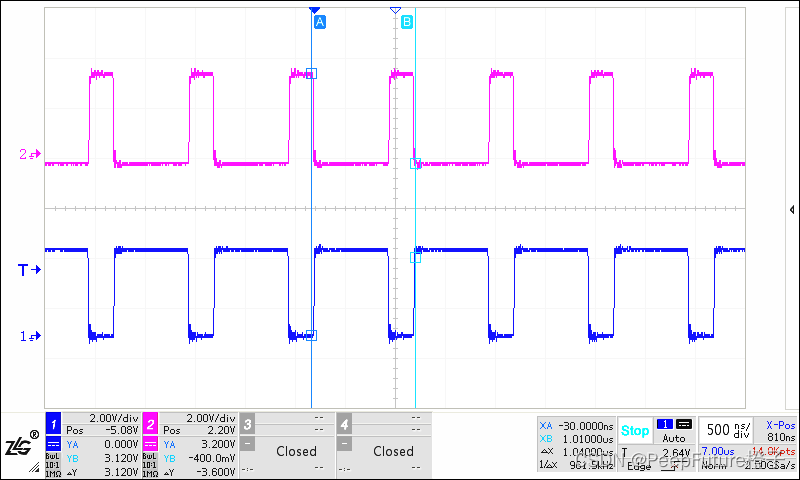
Task: Click channel 1 YB 3.120V reading
Action: tap(103, 458)
